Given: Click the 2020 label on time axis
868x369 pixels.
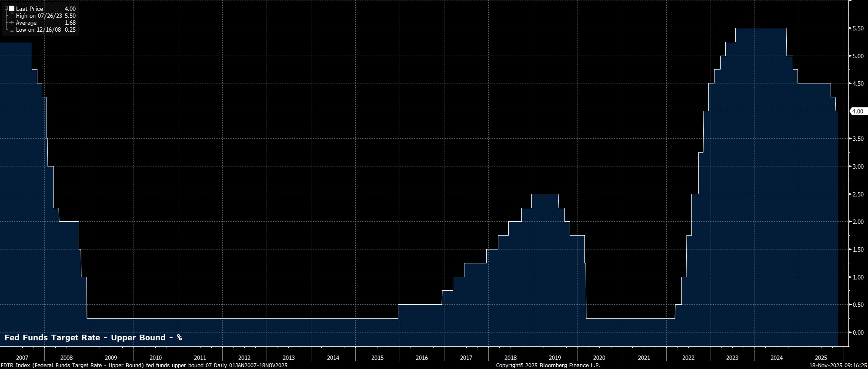Looking at the screenshot, I should coord(599,358).
